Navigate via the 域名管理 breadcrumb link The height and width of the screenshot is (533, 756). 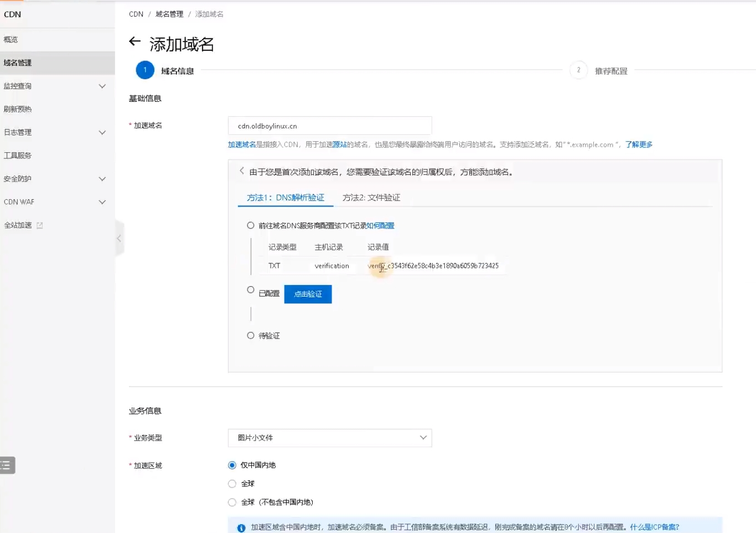pos(169,14)
